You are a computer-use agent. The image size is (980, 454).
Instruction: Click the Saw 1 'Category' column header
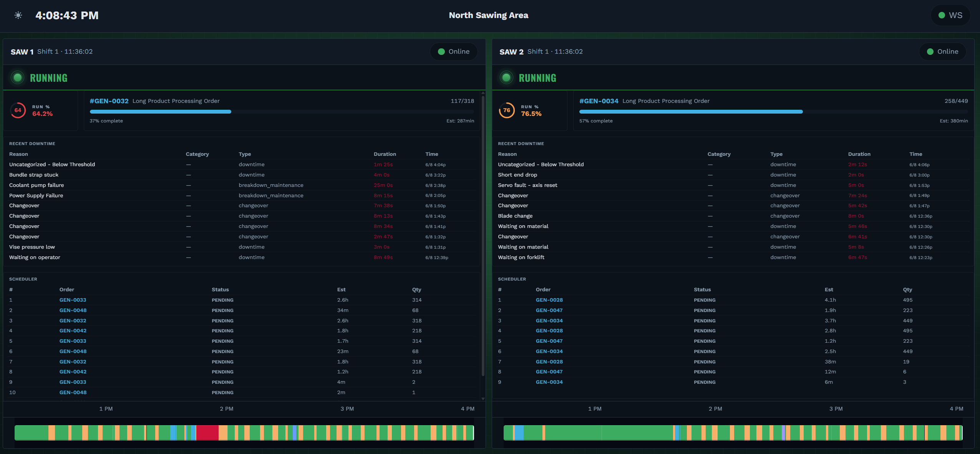coord(197,154)
